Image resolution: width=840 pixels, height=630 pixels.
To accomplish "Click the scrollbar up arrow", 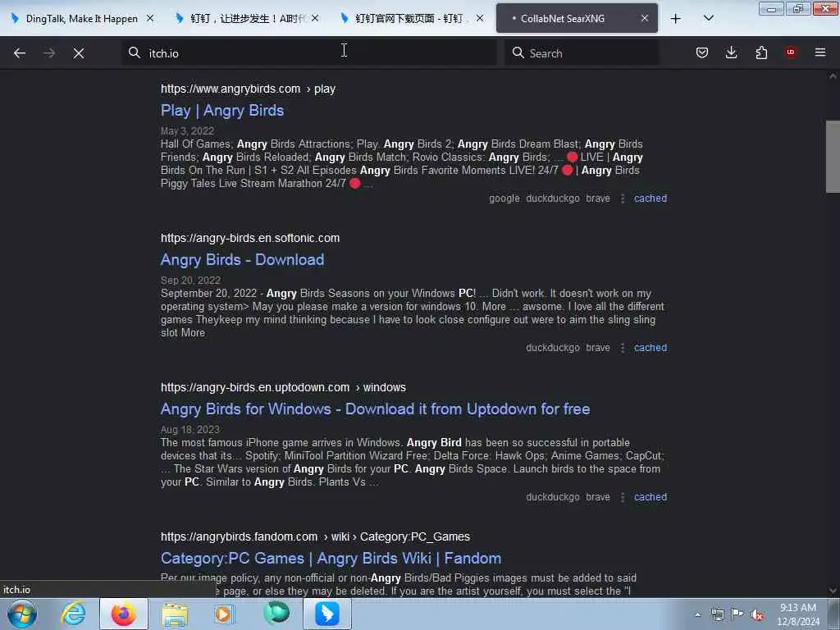I will (x=833, y=76).
